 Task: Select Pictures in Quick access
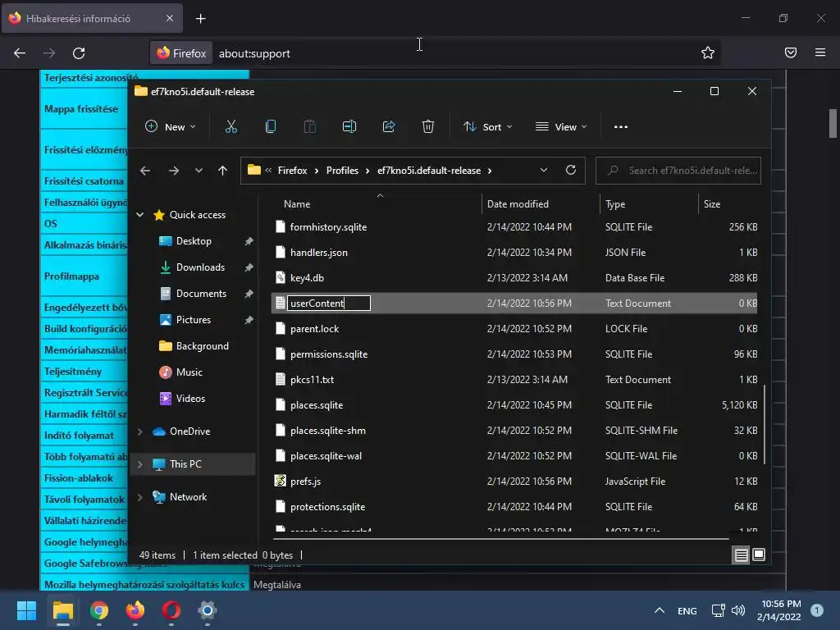coord(194,320)
